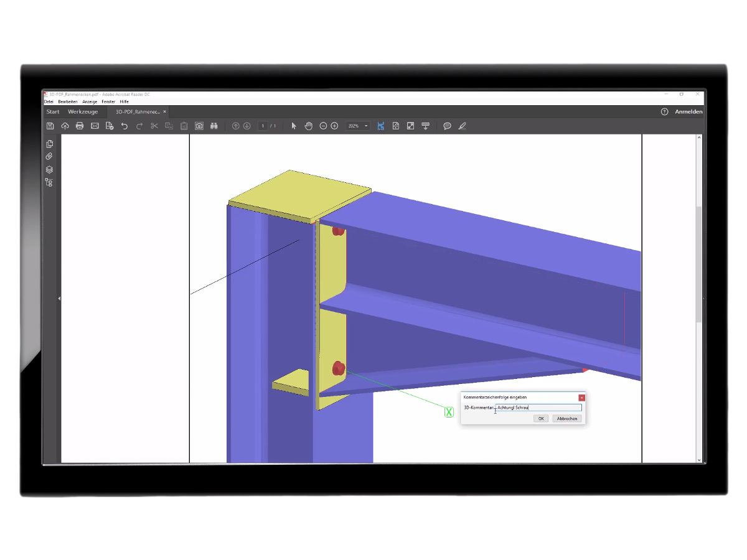Image resolution: width=747 pixels, height=560 pixels.
Task: Enable the selection arrow tool
Action: [294, 126]
